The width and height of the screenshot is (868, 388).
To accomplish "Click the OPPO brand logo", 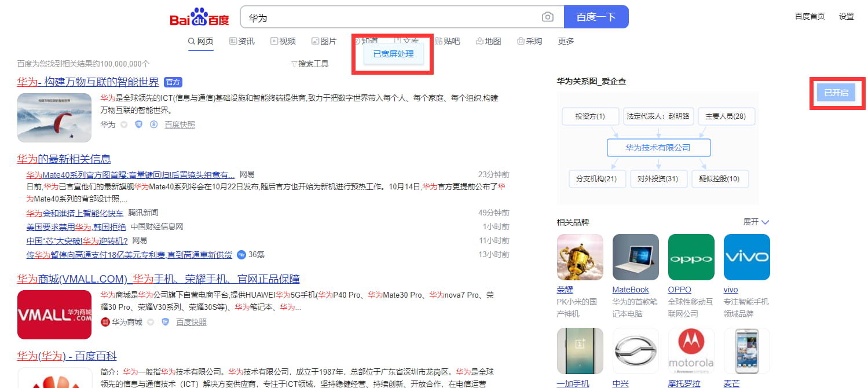I will 691,257.
